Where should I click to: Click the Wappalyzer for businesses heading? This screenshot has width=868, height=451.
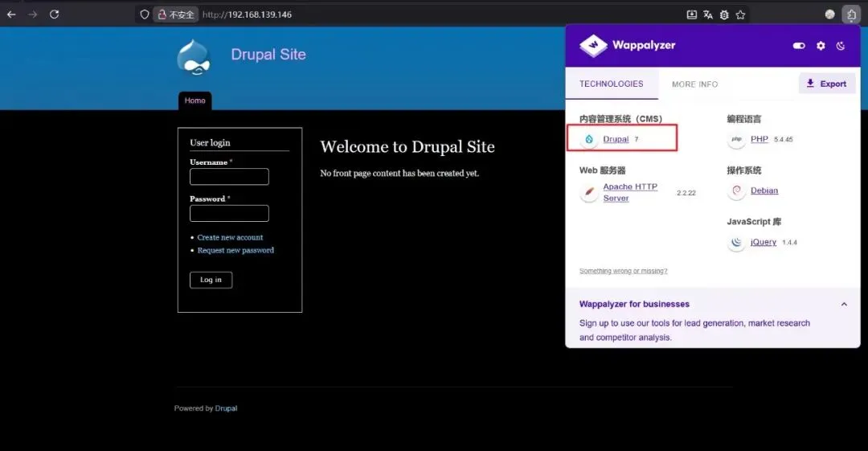coord(634,304)
